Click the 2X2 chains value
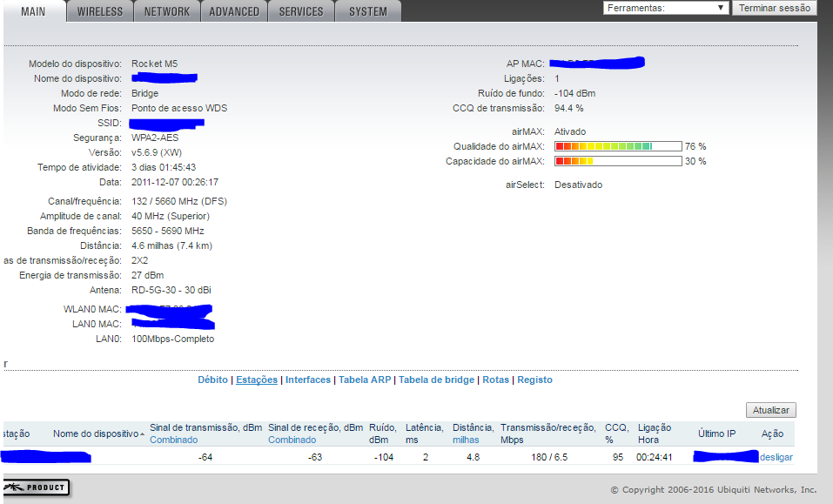 tap(140, 261)
